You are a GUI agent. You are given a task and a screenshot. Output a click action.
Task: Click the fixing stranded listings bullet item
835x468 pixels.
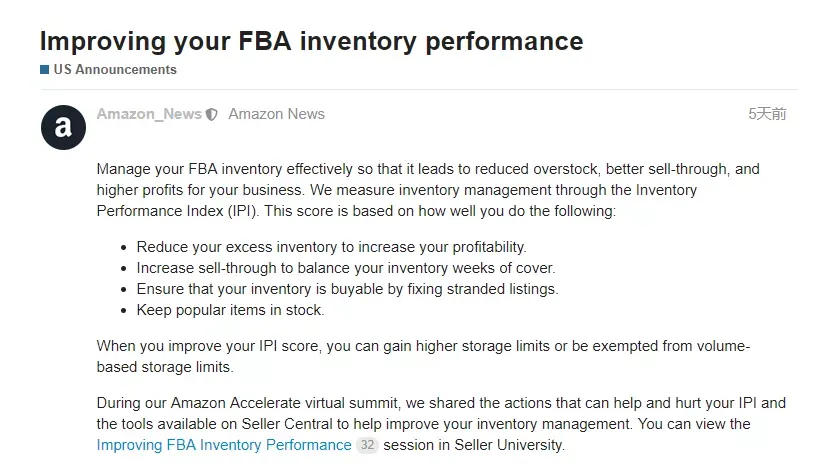point(347,289)
